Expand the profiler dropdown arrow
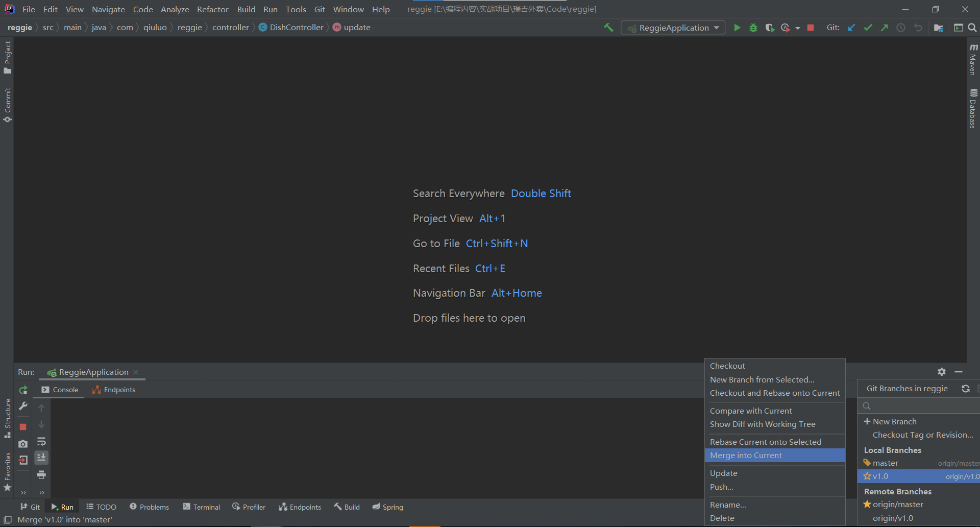 click(797, 28)
